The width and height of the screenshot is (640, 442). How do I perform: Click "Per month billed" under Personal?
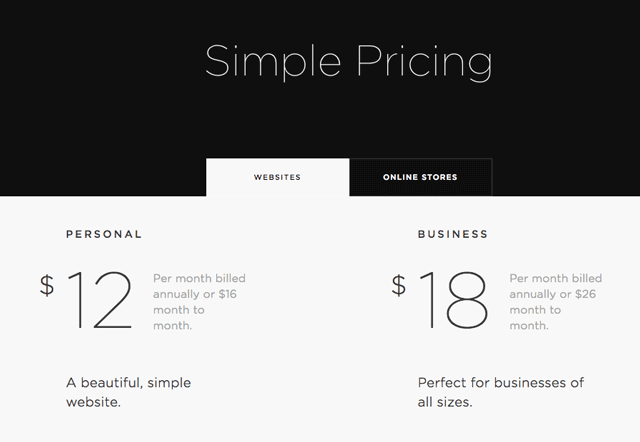(x=199, y=278)
